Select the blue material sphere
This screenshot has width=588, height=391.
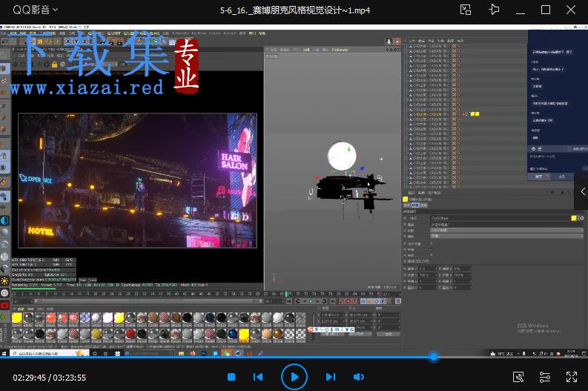click(233, 334)
